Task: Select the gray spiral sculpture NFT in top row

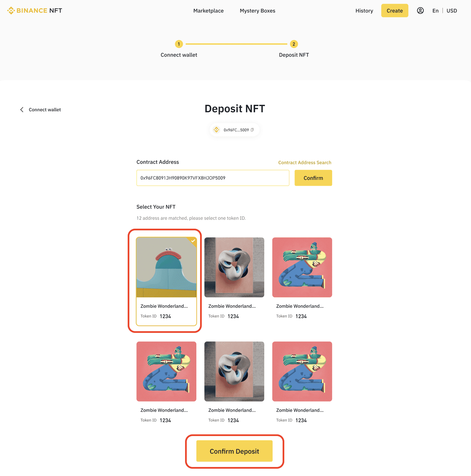Action: point(234,267)
